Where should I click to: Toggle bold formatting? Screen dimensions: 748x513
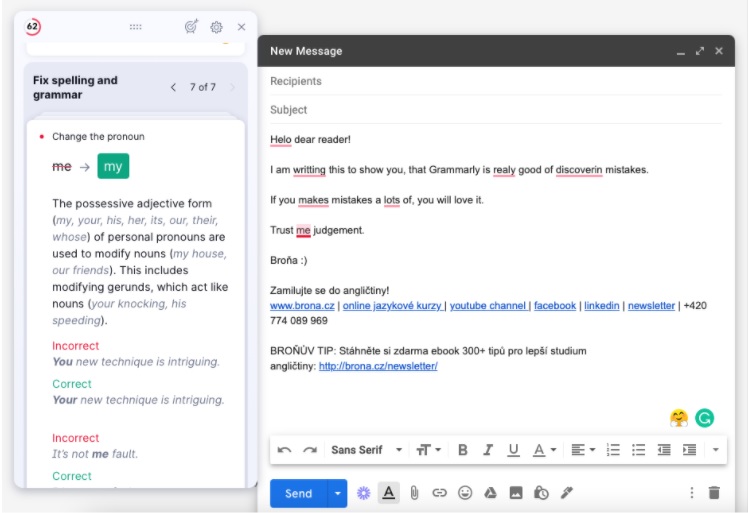(463, 450)
